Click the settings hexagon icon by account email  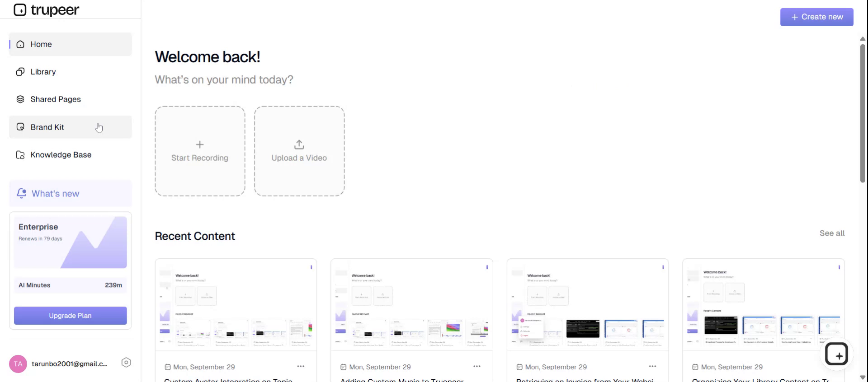click(126, 363)
